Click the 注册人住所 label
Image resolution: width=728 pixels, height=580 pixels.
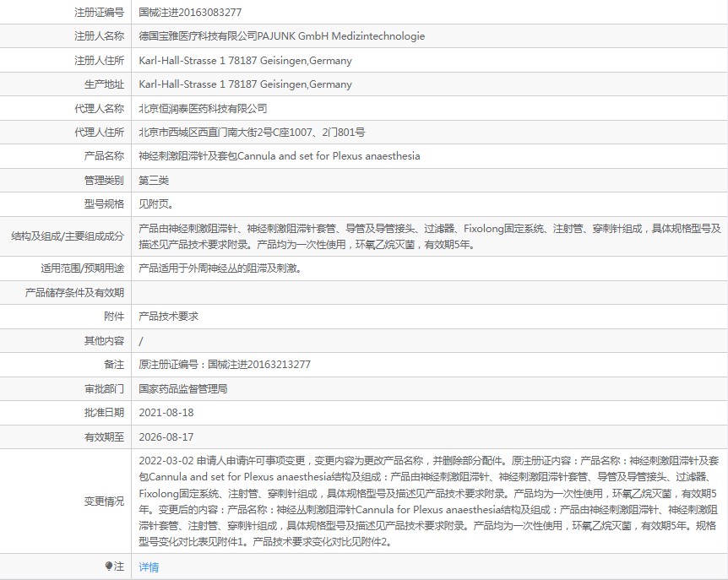[x=100, y=60]
